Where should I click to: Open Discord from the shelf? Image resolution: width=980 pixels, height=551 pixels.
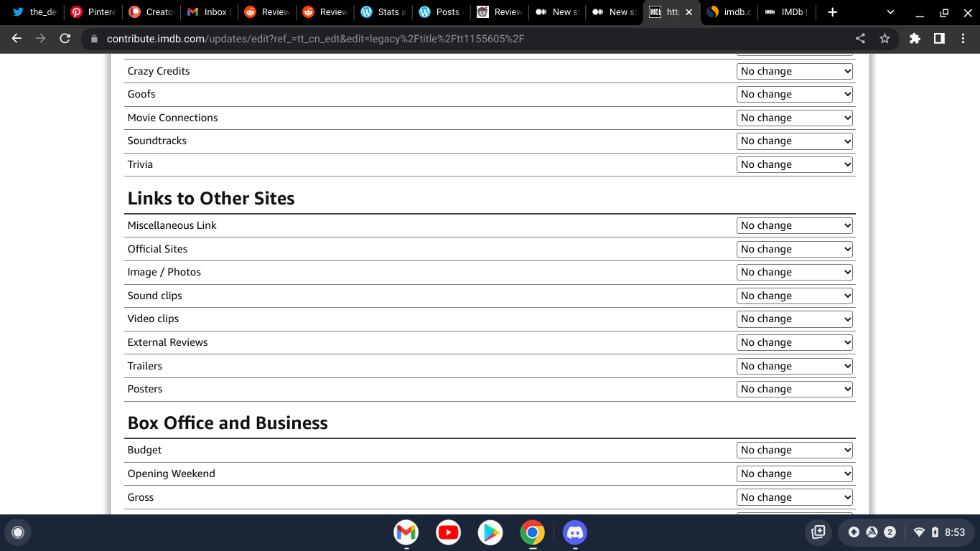(574, 532)
